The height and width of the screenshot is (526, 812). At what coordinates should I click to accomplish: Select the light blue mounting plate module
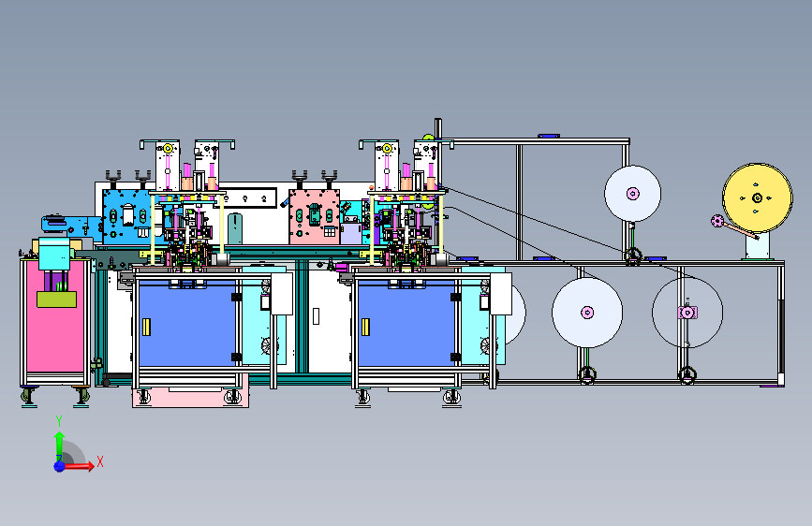click(128, 216)
